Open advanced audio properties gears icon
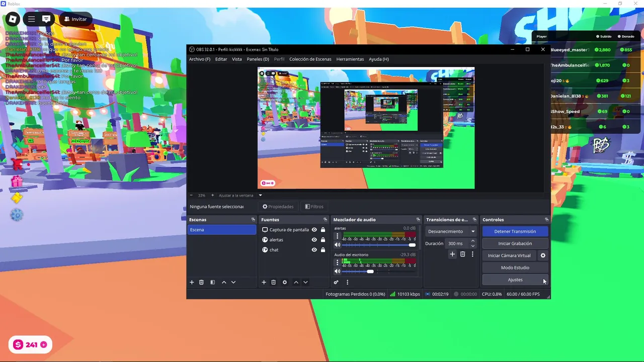The width and height of the screenshot is (644, 362). coord(336,283)
